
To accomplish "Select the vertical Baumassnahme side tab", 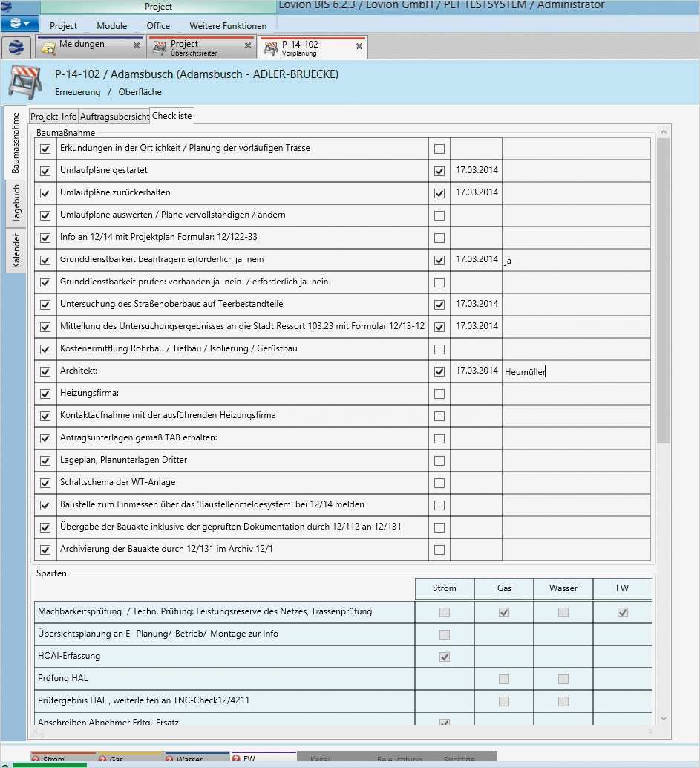I will (x=16, y=143).
